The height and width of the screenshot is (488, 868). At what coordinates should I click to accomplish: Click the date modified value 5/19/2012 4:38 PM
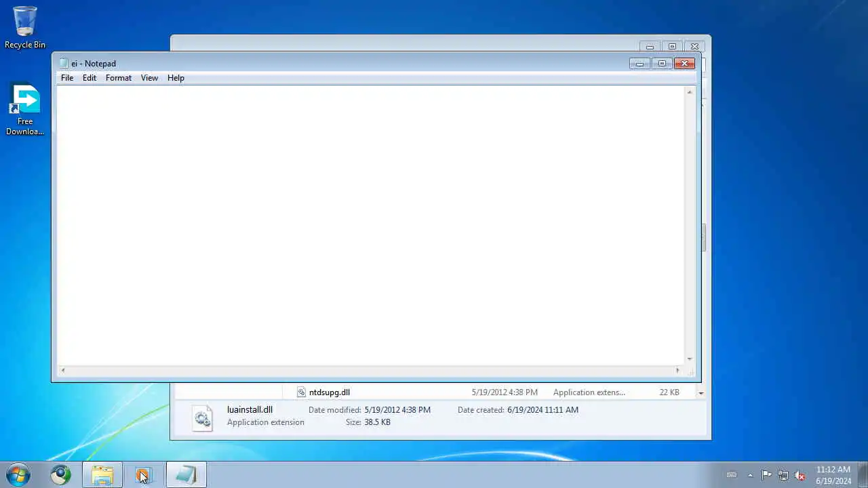[x=397, y=410]
